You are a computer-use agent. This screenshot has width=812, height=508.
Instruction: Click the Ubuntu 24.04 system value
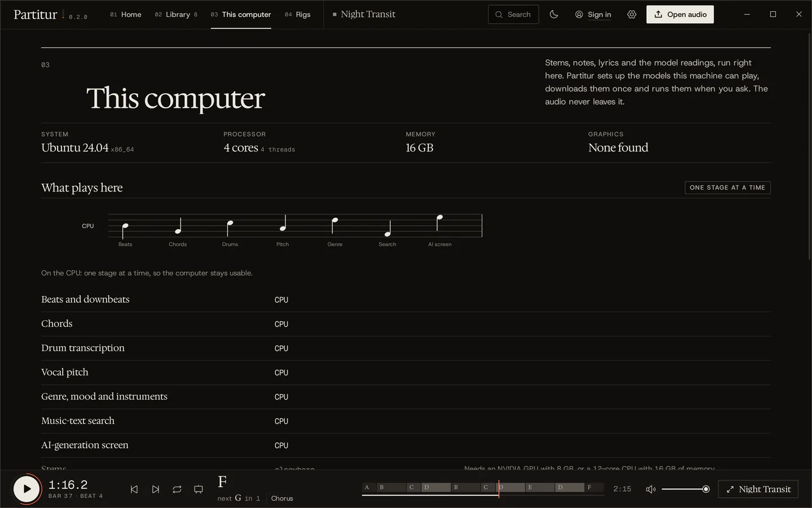coord(75,148)
